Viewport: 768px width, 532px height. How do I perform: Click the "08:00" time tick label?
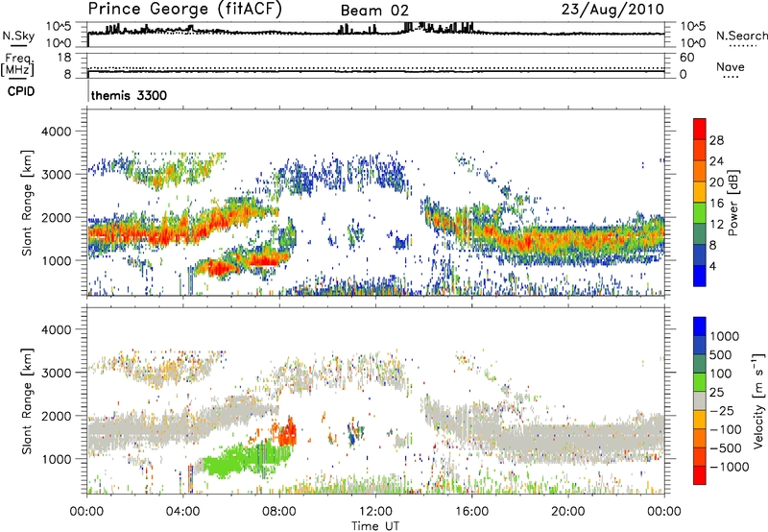pos(279,512)
